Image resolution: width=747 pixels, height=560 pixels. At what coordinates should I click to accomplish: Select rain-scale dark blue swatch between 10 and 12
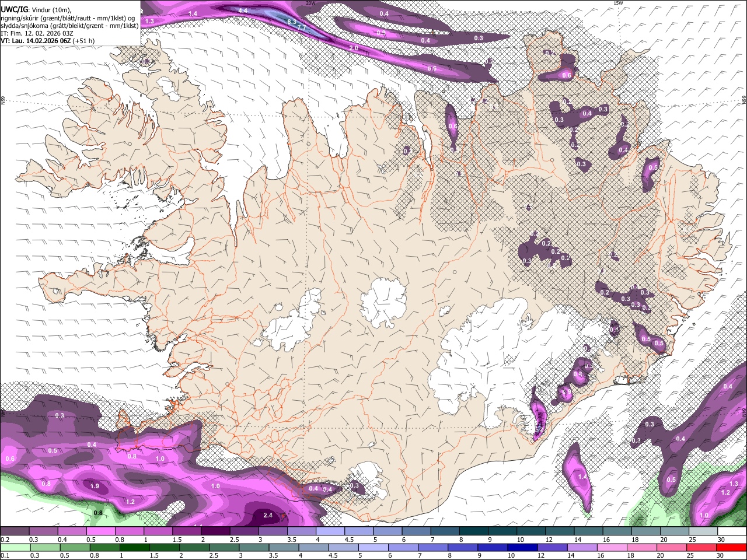click(x=522, y=547)
